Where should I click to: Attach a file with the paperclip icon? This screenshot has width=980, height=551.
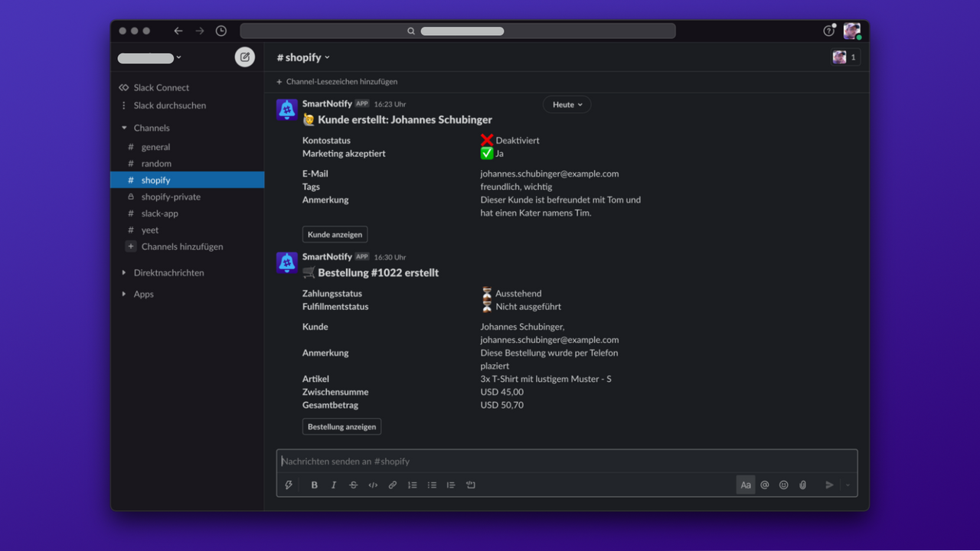pos(803,484)
